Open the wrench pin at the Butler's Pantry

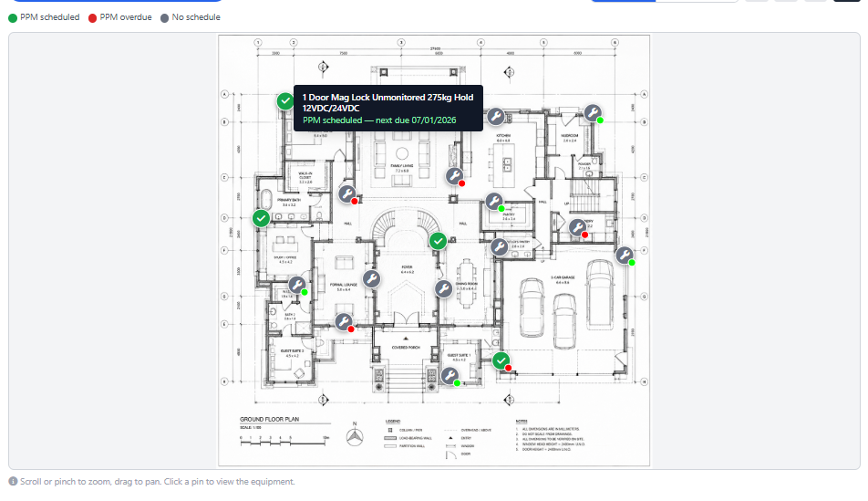click(x=500, y=246)
